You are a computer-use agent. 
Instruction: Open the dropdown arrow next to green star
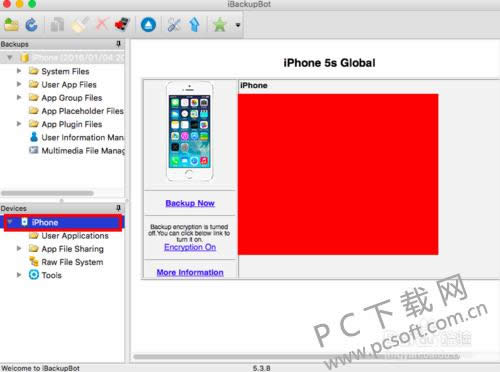coord(238,25)
